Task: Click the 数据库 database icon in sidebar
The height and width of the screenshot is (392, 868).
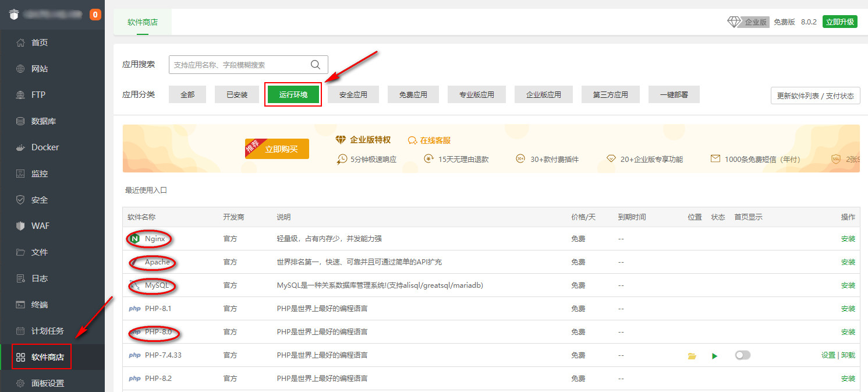Action: tap(20, 121)
